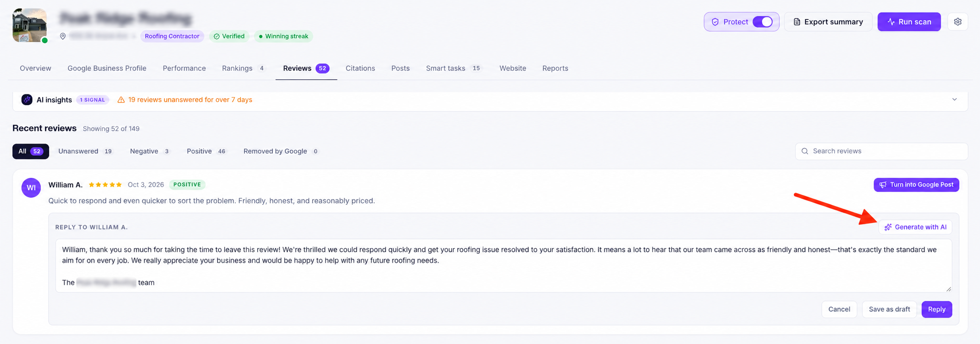Click the location pin icon
The image size is (980, 344).
pyautogui.click(x=63, y=36)
